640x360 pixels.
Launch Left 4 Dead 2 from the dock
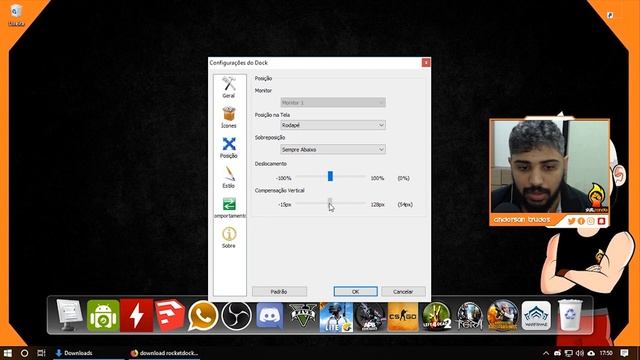click(x=436, y=316)
